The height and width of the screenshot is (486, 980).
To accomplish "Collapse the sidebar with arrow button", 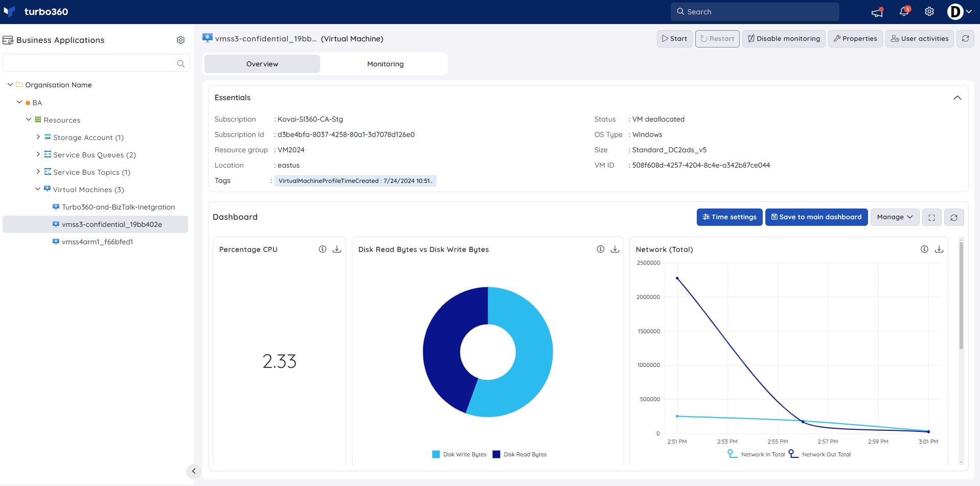I will tap(193, 471).
